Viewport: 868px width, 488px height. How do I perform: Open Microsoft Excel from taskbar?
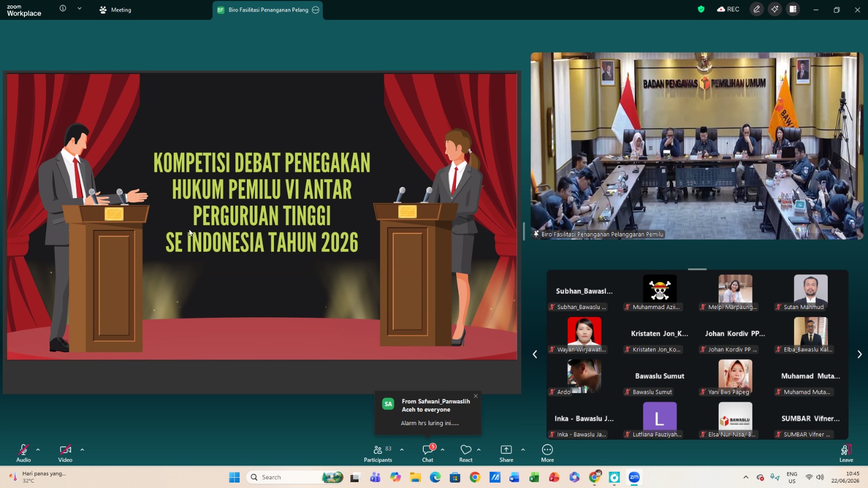point(534,477)
